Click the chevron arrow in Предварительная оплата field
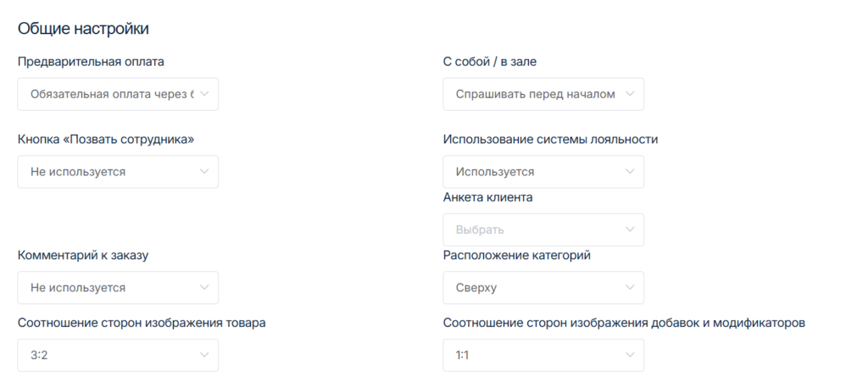Image resolution: width=868 pixels, height=392 pixels. point(204,94)
